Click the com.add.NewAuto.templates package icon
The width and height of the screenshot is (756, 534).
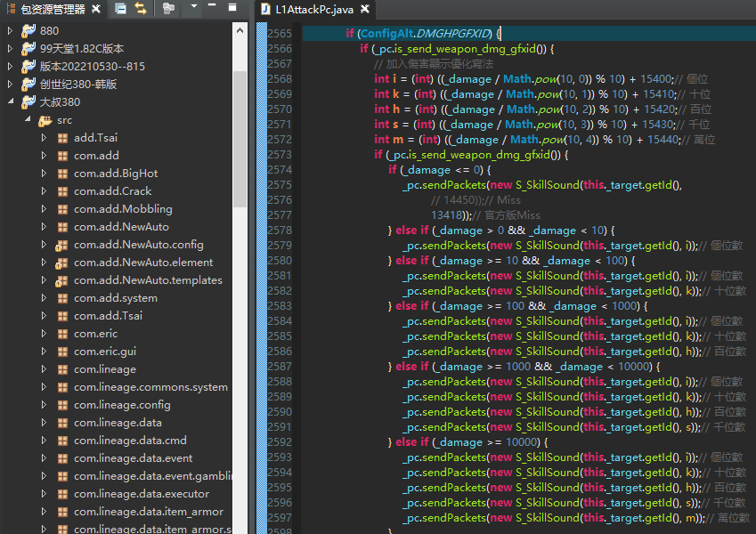pos(61,281)
